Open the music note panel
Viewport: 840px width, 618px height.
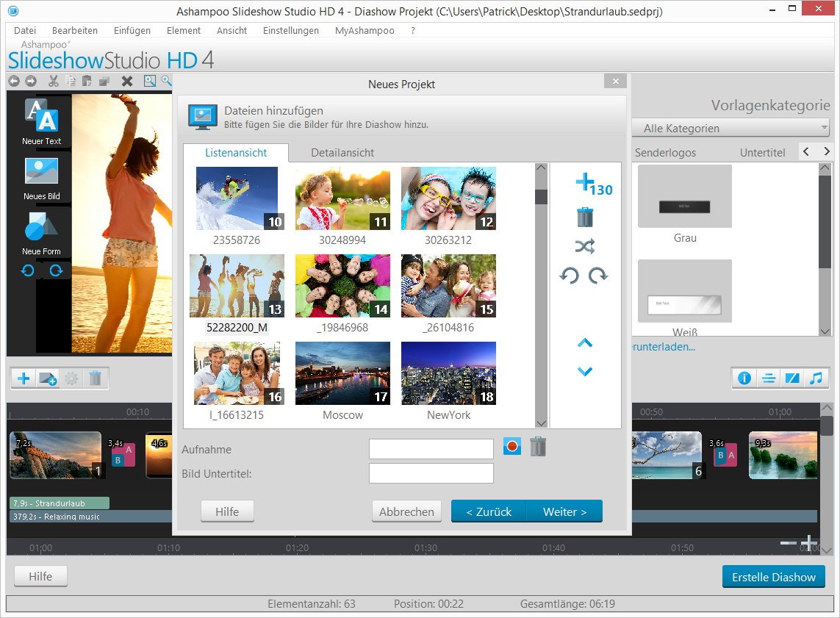[815, 378]
